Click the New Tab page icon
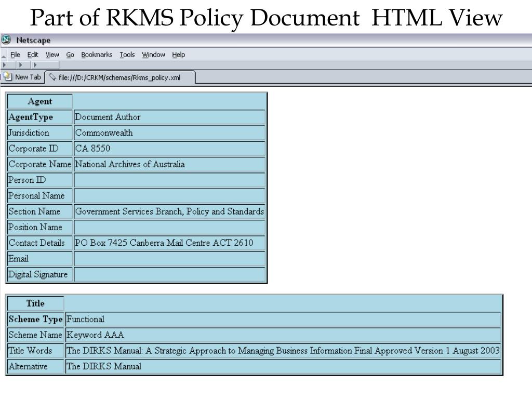This screenshot has width=532, height=399. pyautogui.click(x=8, y=77)
